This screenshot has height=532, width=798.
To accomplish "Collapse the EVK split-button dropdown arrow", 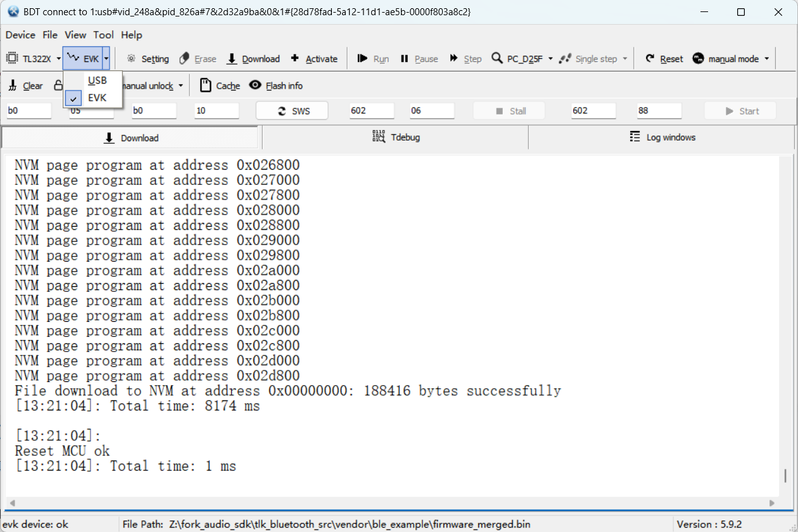I will click(106, 58).
